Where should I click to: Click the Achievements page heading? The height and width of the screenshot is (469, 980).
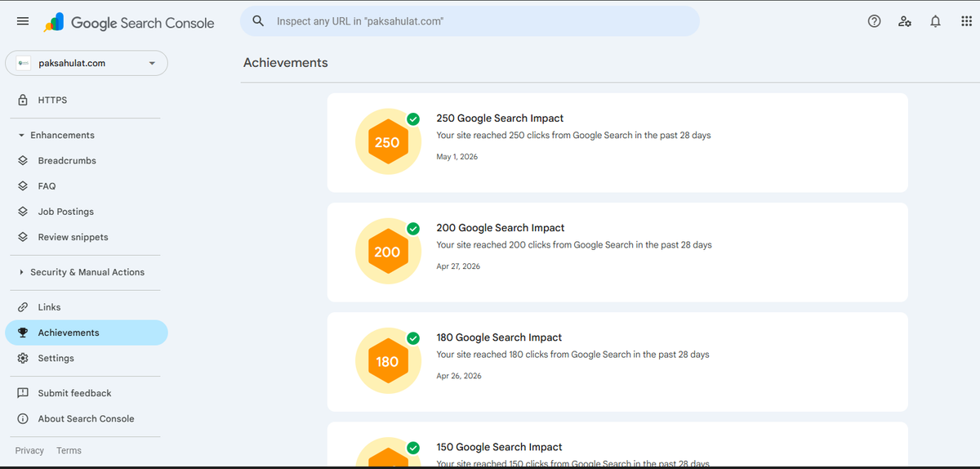(286, 62)
